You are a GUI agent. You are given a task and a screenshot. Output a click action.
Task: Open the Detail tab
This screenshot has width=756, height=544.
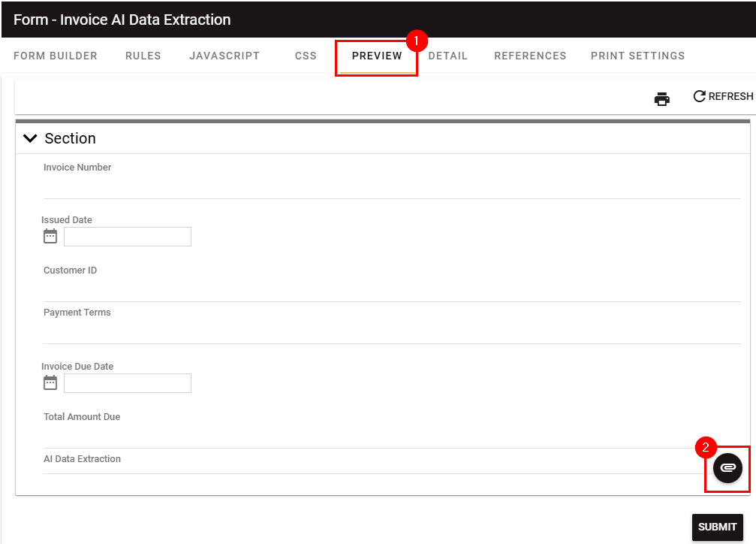coord(448,56)
